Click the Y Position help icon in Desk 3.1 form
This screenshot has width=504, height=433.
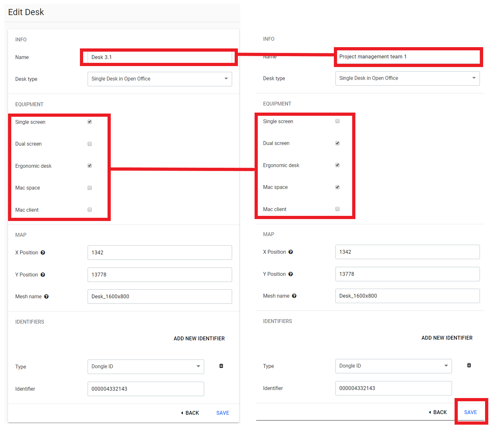(43, 275)
